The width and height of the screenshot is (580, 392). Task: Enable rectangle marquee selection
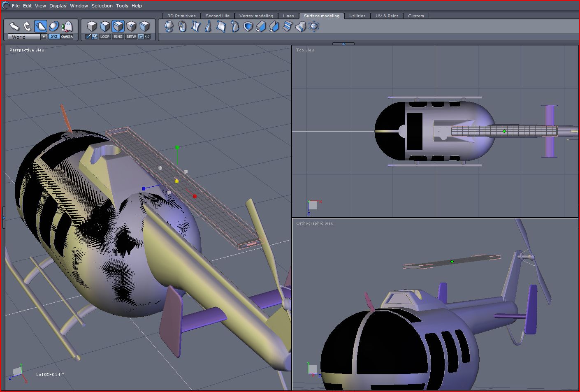coord(141,37)
